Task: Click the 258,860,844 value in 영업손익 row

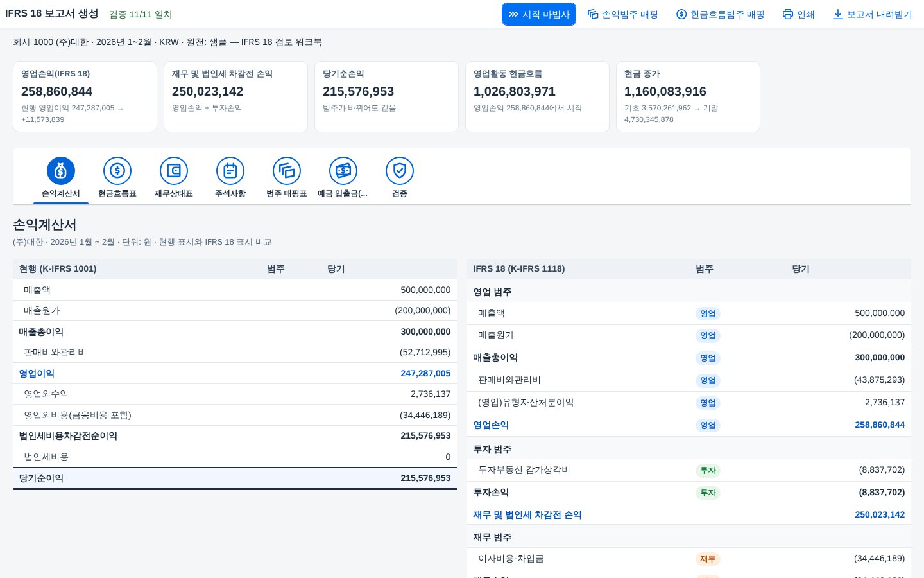Action: (x=880, y=425)
